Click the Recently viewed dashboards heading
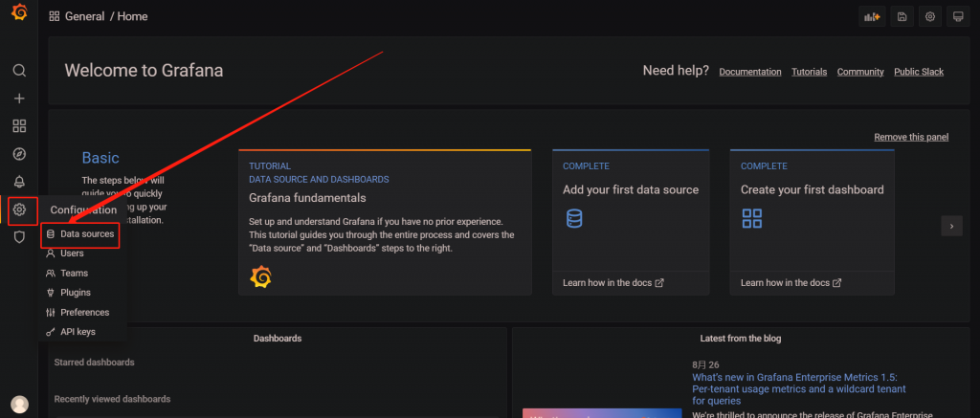The width and height of the screenshot is (980, 418). 113,399
